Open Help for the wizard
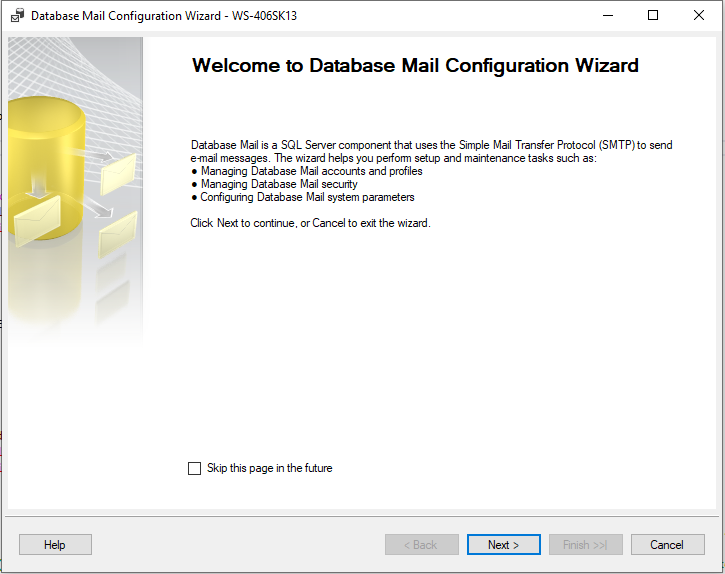Viewport: 725px width, 574px height. tap(55, 545)
